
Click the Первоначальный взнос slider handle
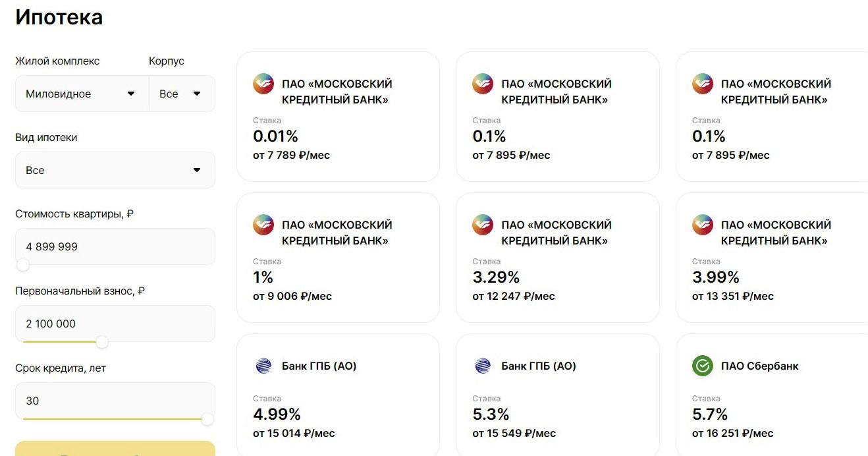[x=101, y=342]
